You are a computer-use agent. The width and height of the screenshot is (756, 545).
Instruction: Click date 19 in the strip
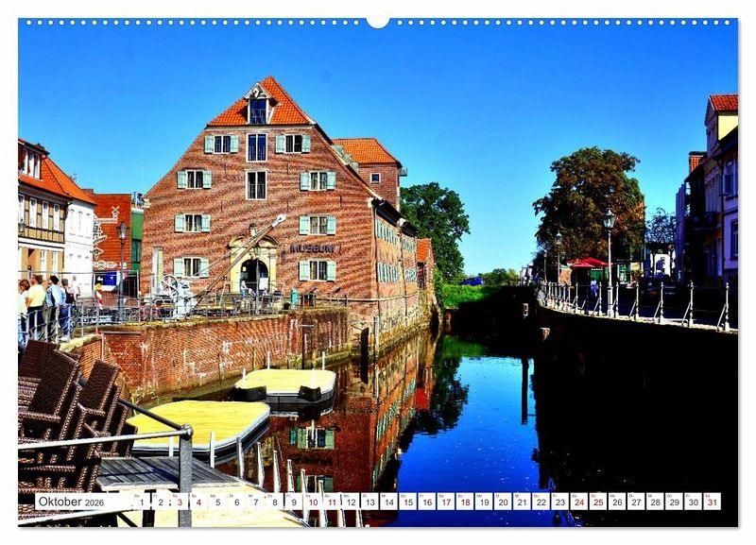click(x=484, y=502)
